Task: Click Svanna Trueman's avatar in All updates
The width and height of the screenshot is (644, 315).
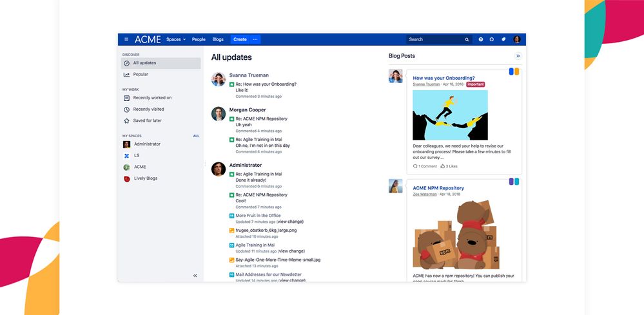Action: (x=219, y=79)
